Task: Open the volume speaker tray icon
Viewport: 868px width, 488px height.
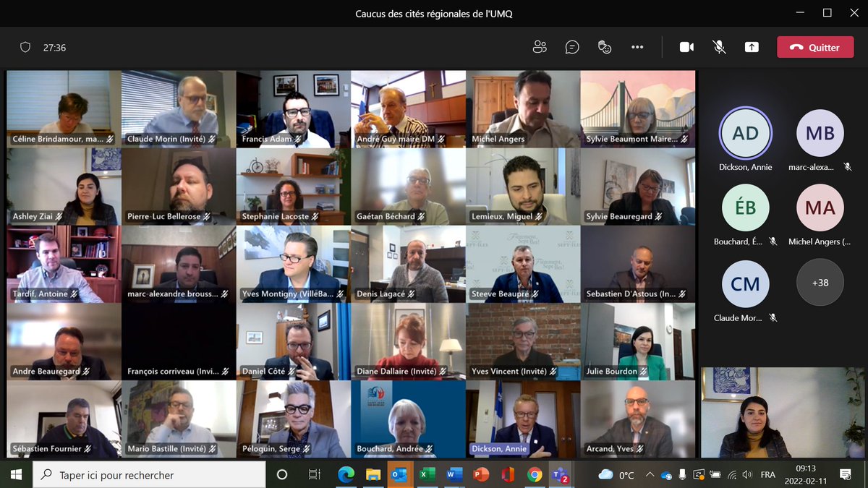Action: point(747,475)
